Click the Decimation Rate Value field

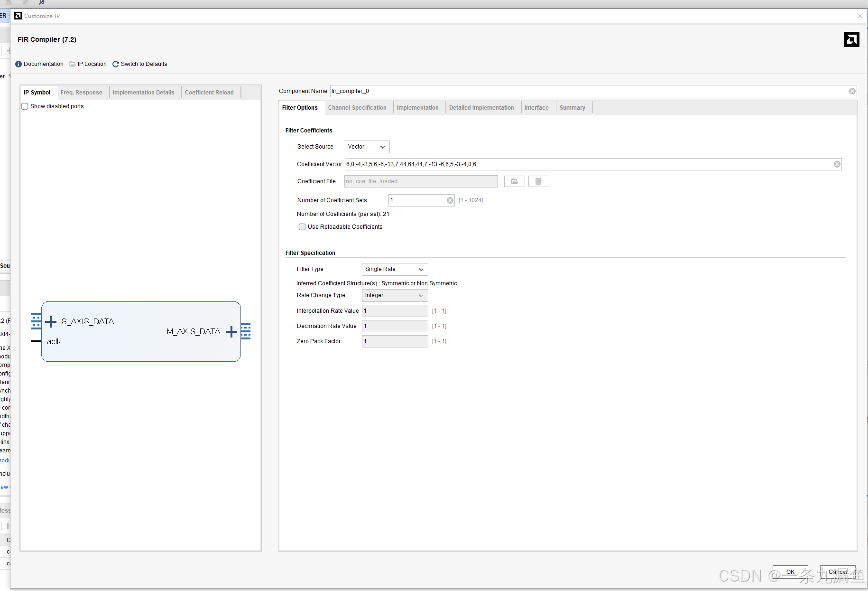tap(395, 326)
